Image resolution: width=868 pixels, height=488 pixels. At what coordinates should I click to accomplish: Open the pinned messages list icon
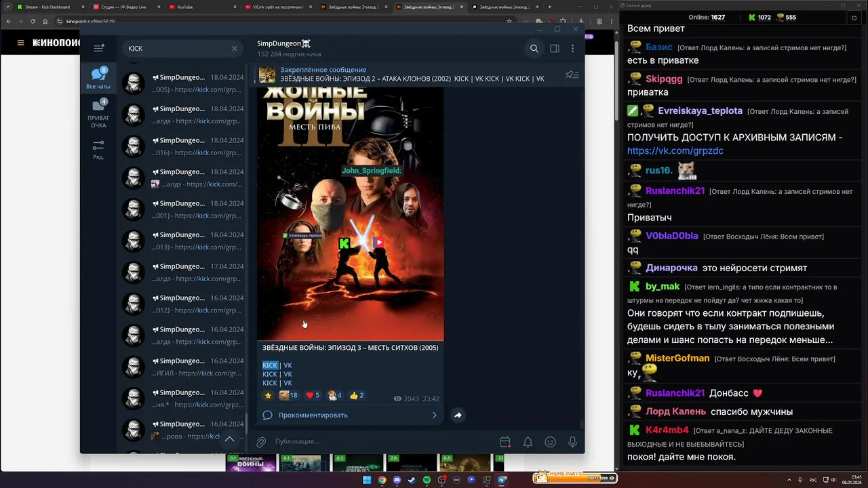click(572, 75)
